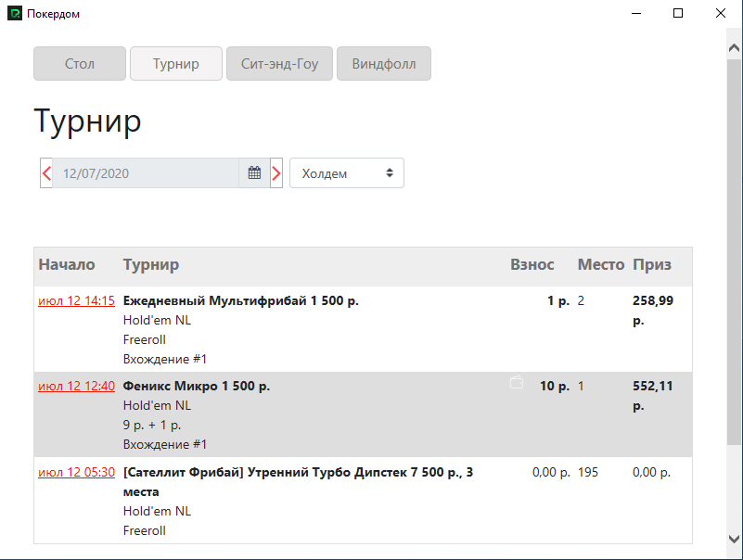Image resolution: width=743 pixels, height=560 pixels.
Task: Select the Турнир tab
Action: (x=176, y=63)
